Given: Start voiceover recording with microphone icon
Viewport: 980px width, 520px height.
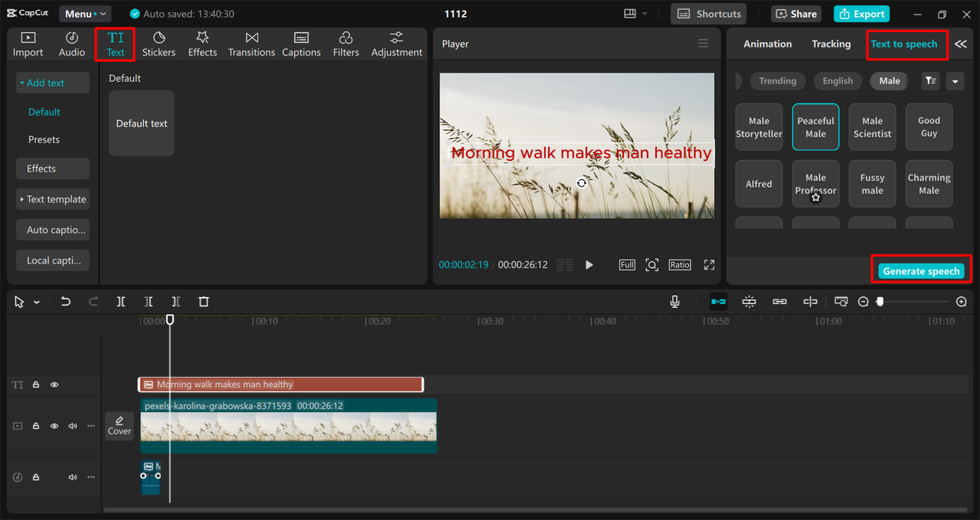Looking at the screenshot, I should point(675,302).
